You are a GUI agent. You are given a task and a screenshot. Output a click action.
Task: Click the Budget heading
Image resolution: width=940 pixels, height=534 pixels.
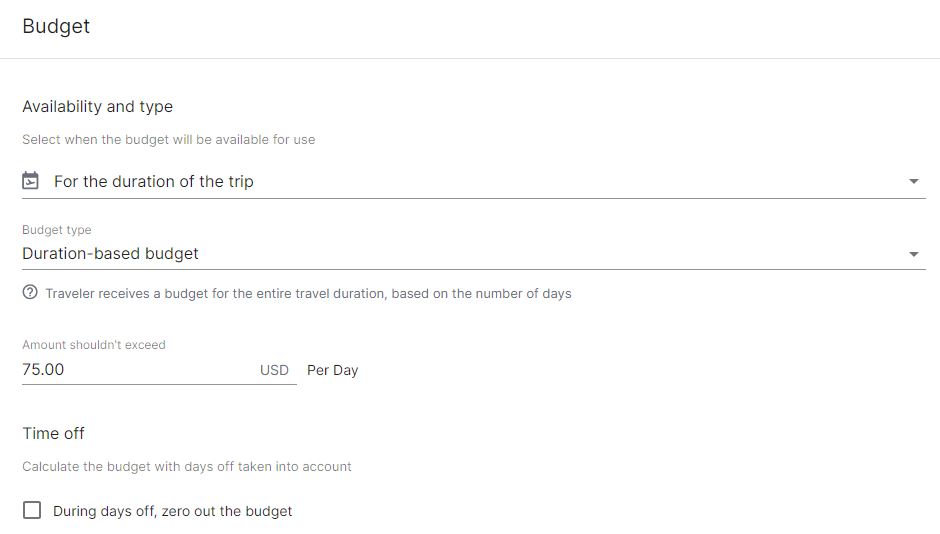tap(56, 26)
